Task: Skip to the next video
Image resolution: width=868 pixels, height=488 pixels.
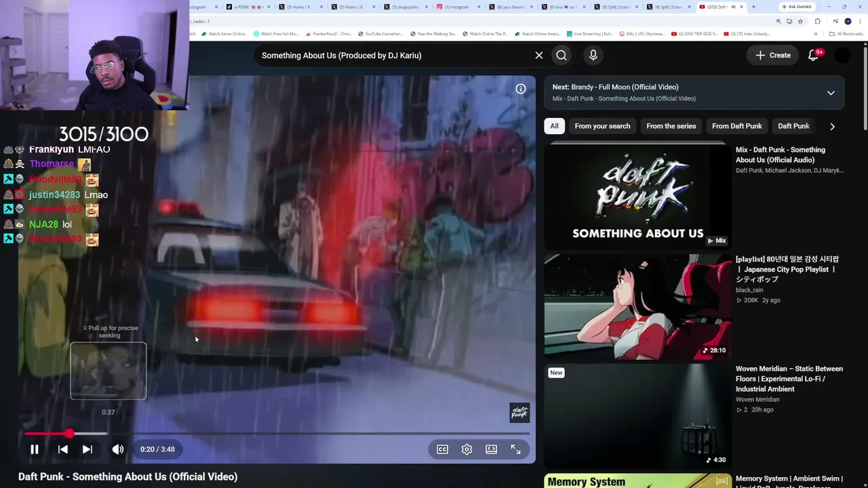Action: click(87, 449)
